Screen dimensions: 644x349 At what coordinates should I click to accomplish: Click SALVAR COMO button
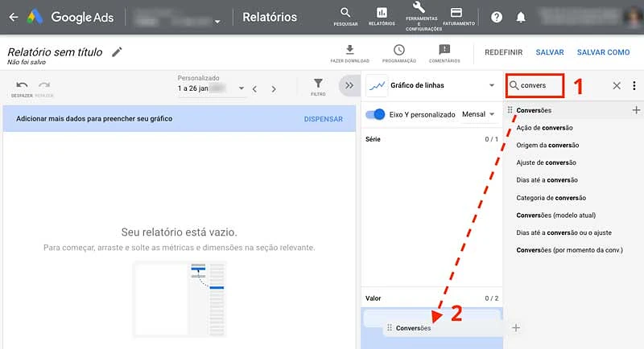click(603, 52)
